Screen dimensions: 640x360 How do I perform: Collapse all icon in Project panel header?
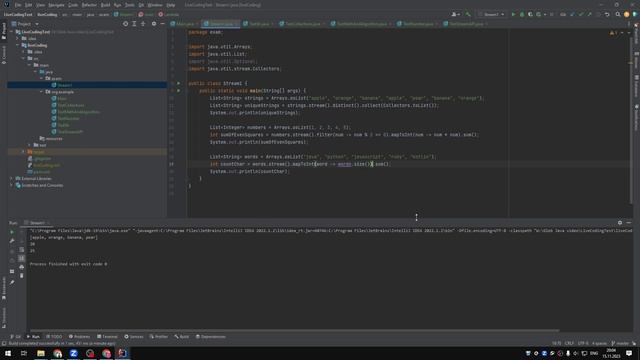tap(143, 24)
